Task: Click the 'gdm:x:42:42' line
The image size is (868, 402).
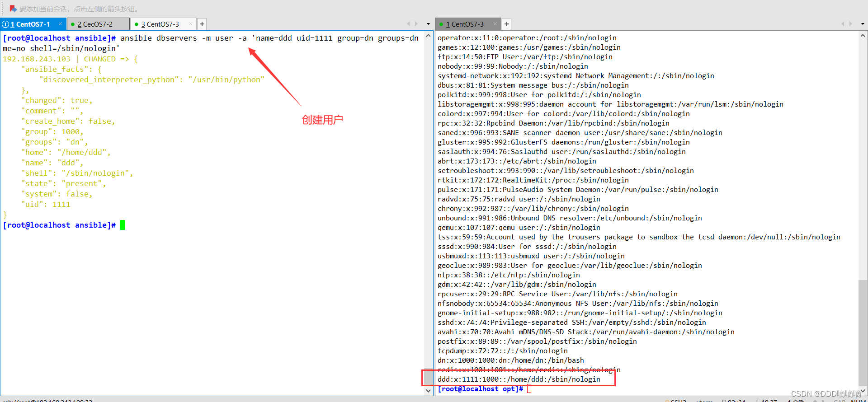Action: pos(517,285)
